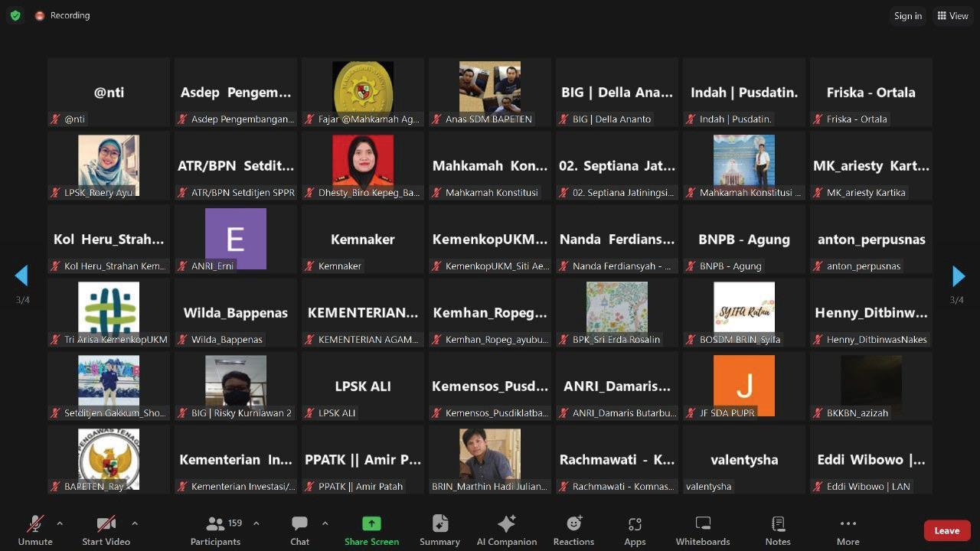
Task: Open the Chat panel
Action: pyautogui.click(x=299, y=530)
